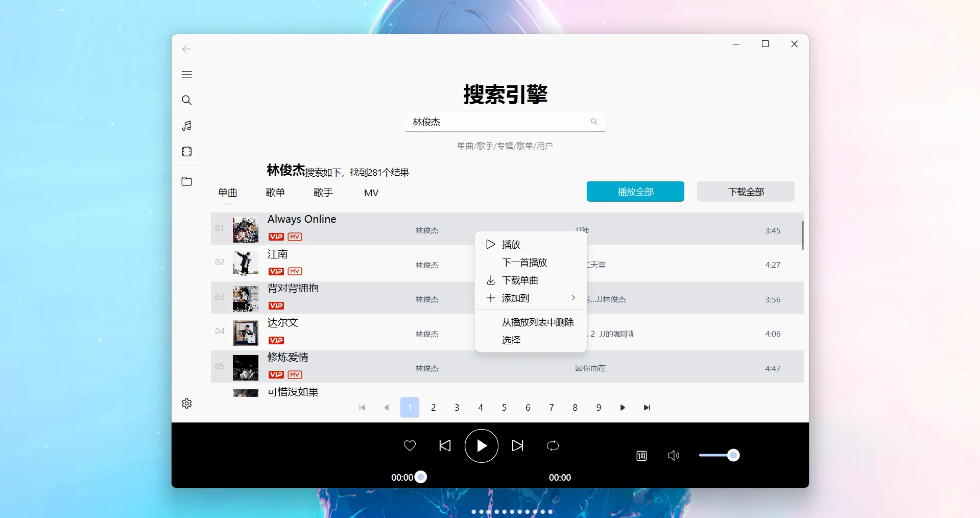Screen dimensions: 980x518
Task: Toggle favorite with the heart icon
Action: (410, 445)
